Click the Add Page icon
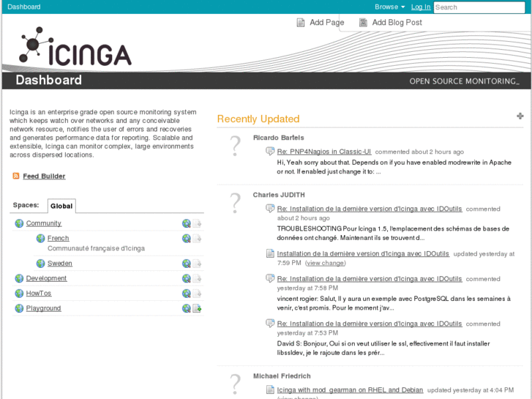The width and height of the screenshot is (532, 399). point(301,23)
